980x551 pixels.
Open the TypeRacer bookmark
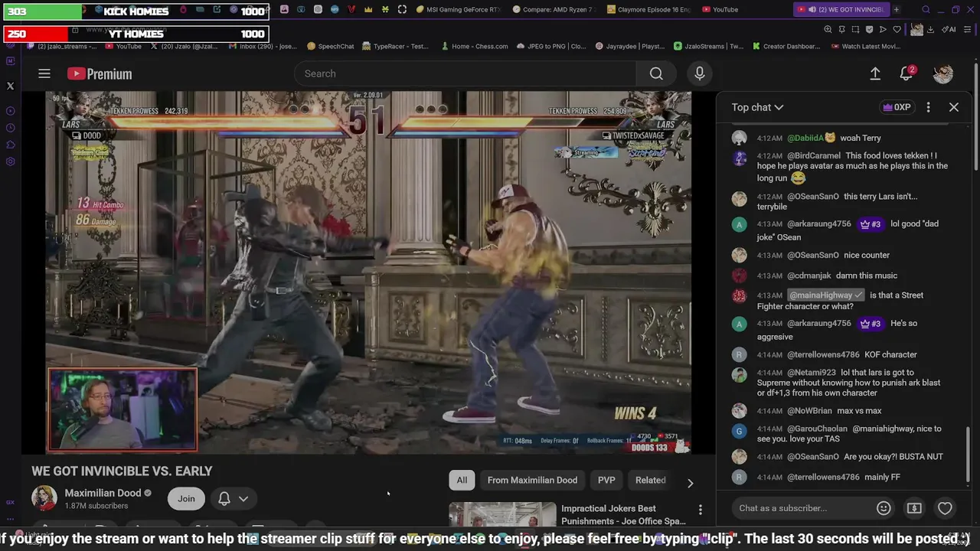point(395,46)
